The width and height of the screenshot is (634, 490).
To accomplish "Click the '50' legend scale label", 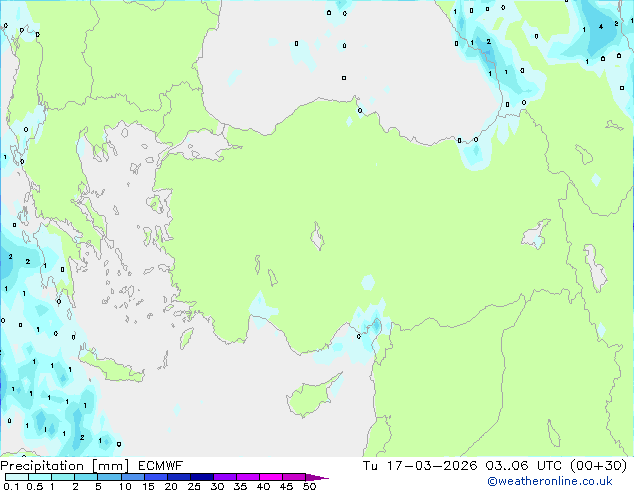I will [x=310, y=486].
